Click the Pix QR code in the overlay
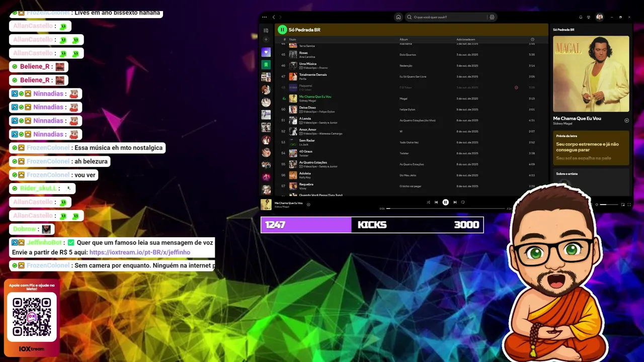 [32, 317]
